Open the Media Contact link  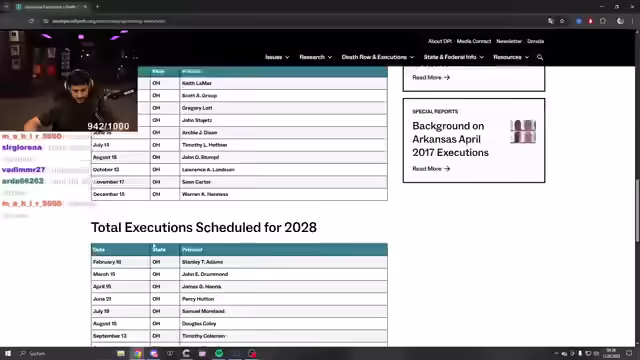click(x=473, y=41)
